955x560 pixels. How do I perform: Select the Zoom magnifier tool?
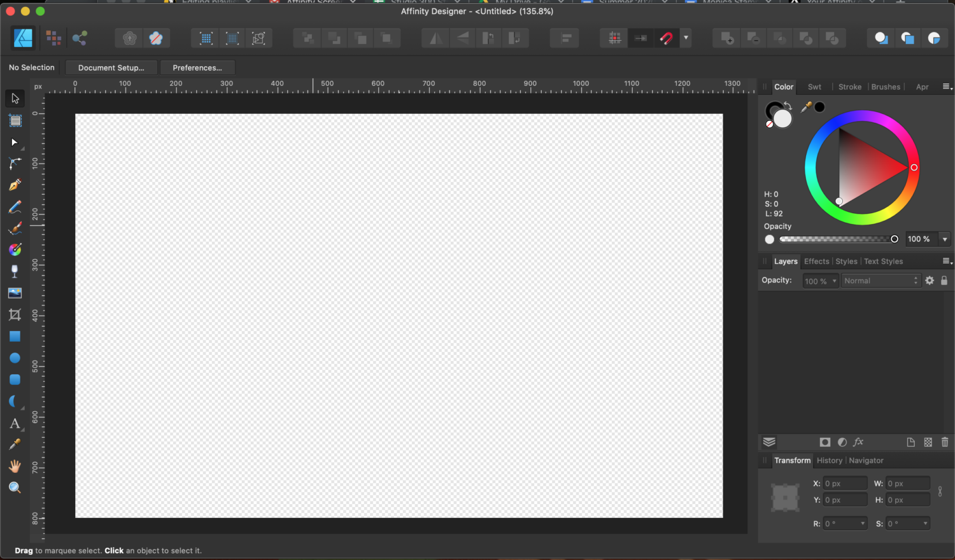(15, 487)
